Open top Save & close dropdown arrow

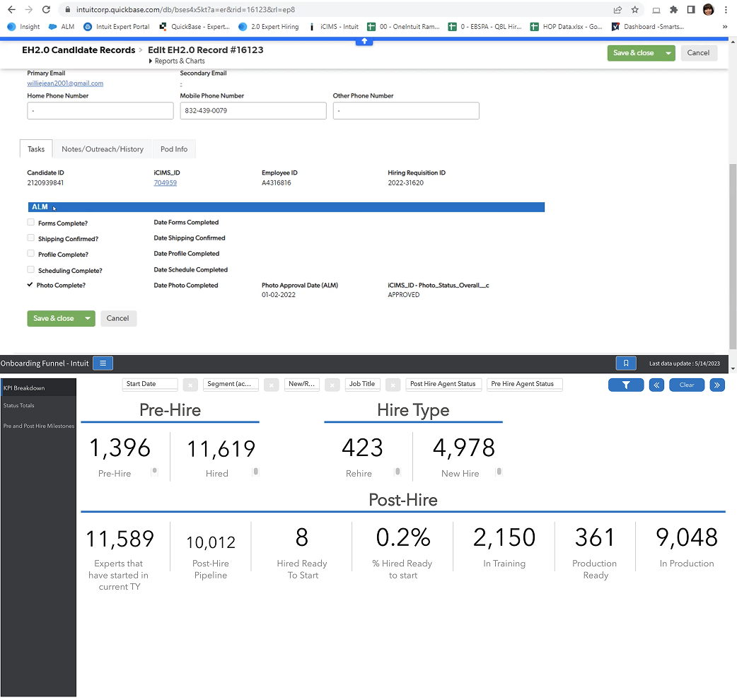668,53
